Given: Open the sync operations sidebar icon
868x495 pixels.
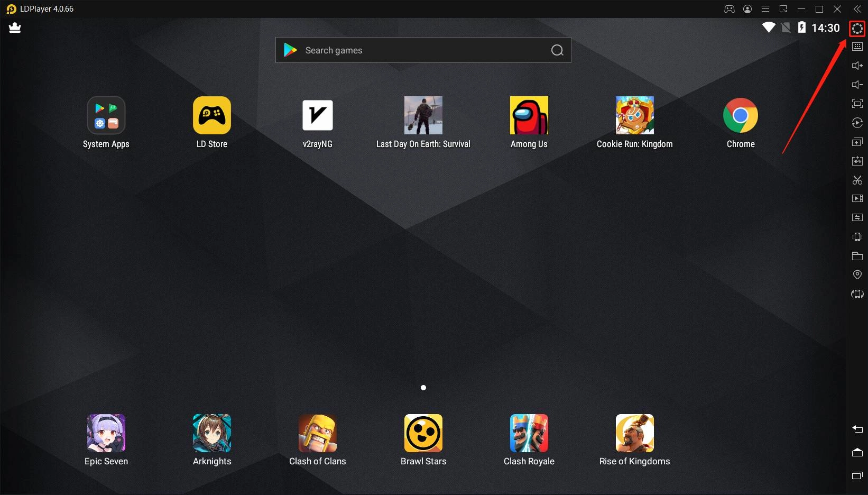Looking at the screenshot, I should coord(857,217).
